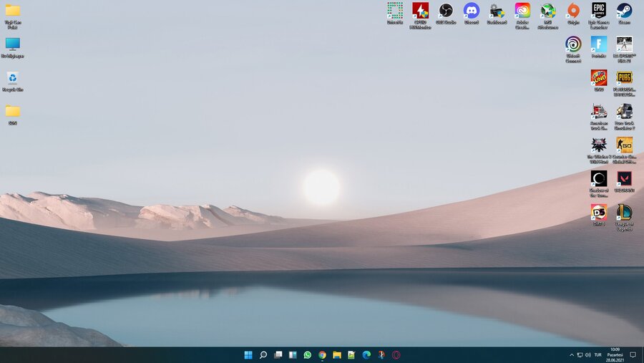This screenshot has width=644, height=363.
Task: Open taskbar Search
Action: point(263,354)
